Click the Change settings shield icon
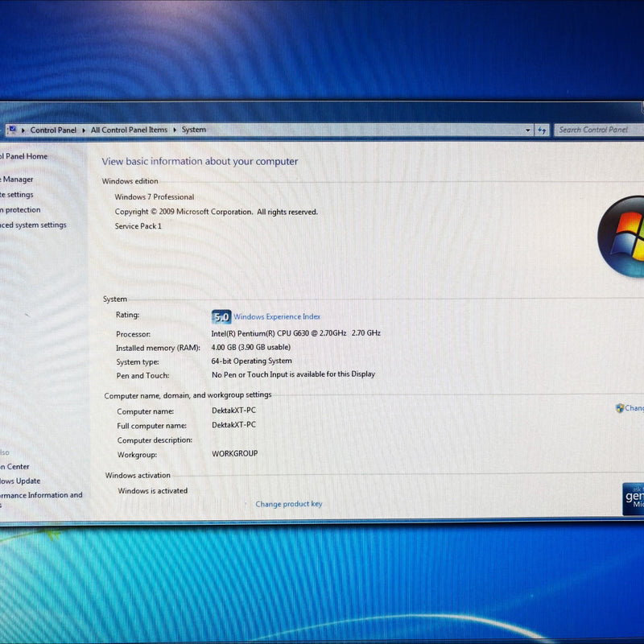This screenshot has height=644, width=644. [x=620, y=408]
